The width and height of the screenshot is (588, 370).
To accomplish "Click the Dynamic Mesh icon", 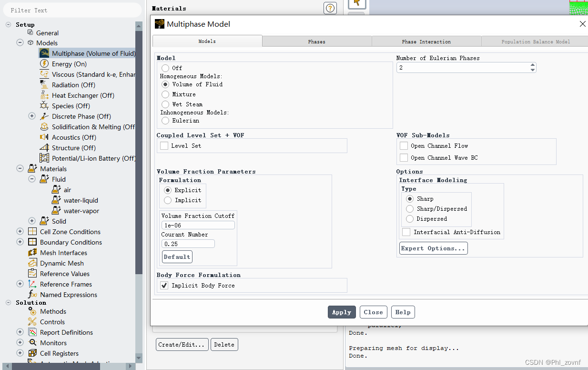I will [x=32, y=263].
